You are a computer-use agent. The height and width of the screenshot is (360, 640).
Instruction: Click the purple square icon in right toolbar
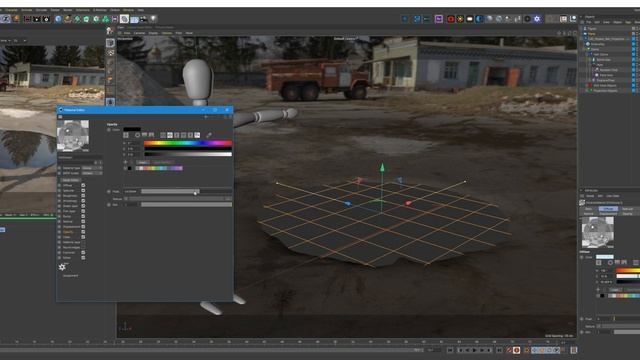[439, 19]
